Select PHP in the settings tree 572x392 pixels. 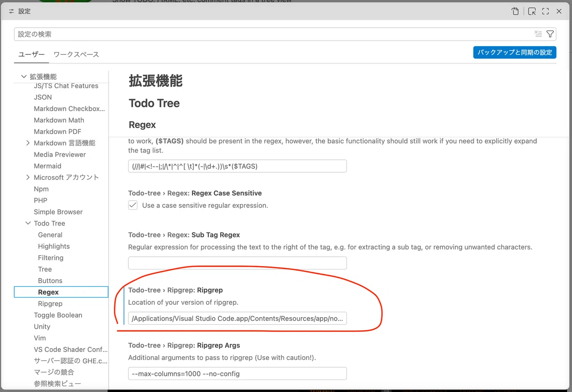coord(41,200)
